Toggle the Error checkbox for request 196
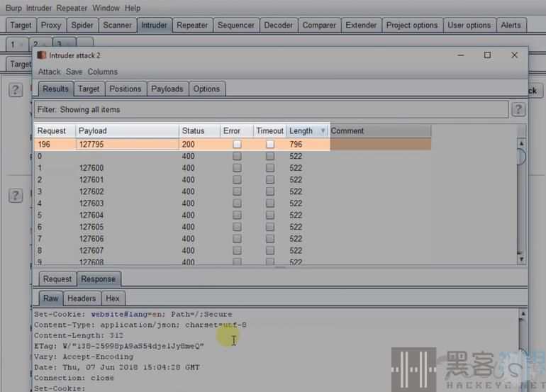This screenshot has height=392, width=546. click(x=237, y=144)
